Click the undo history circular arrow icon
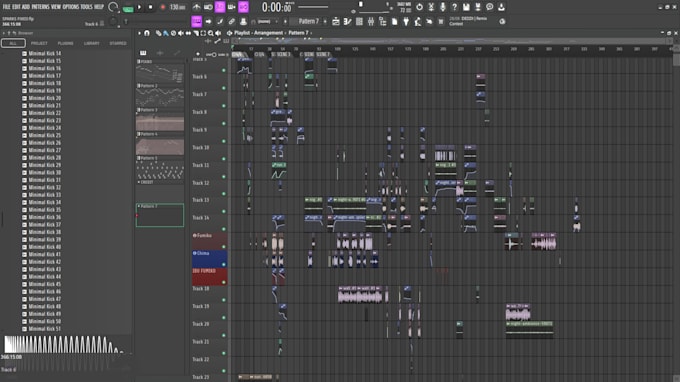 point(419,7)
